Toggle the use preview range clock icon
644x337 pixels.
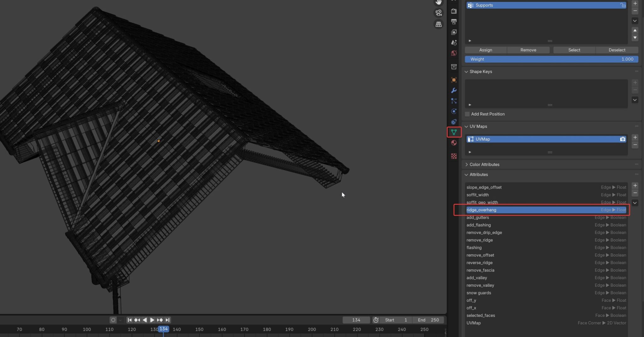coord(376,320)
